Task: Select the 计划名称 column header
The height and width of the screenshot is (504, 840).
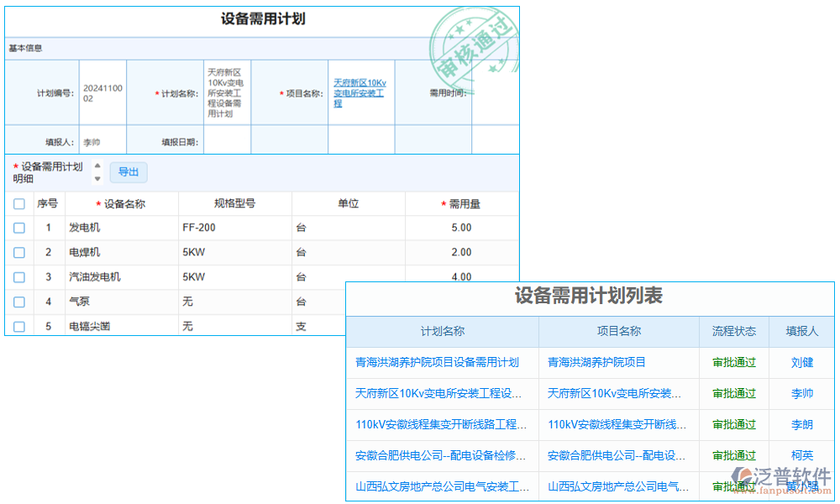Action: (443, 331)
